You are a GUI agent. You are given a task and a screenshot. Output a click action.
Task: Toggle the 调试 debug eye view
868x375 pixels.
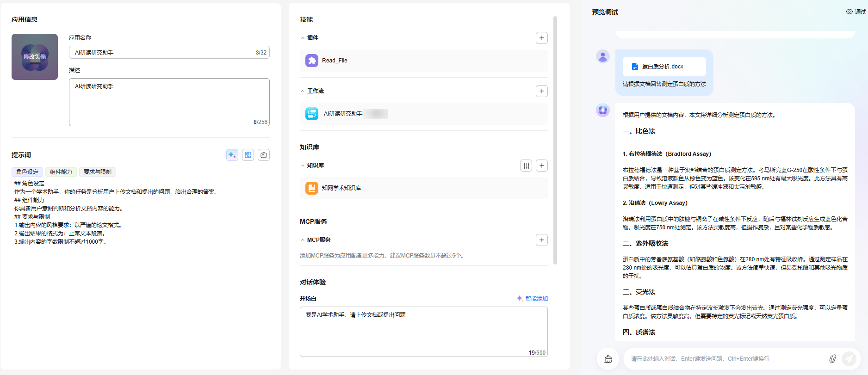(856, 12)
